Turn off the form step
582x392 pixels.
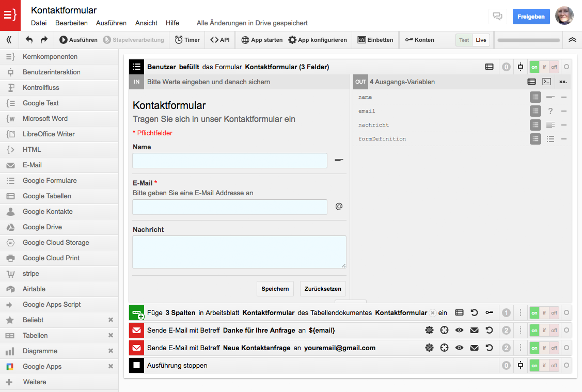click(554, 67)
